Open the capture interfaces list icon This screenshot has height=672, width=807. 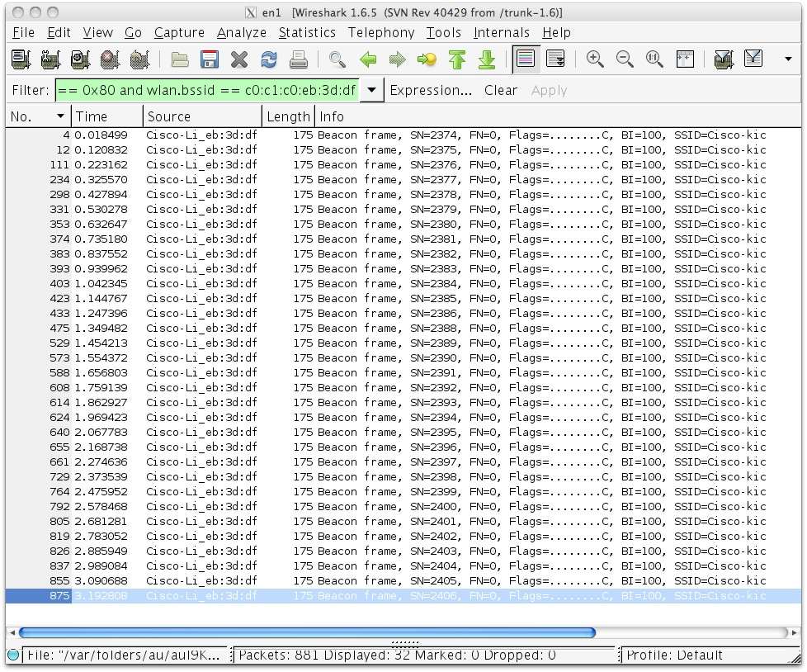(21, 59)
